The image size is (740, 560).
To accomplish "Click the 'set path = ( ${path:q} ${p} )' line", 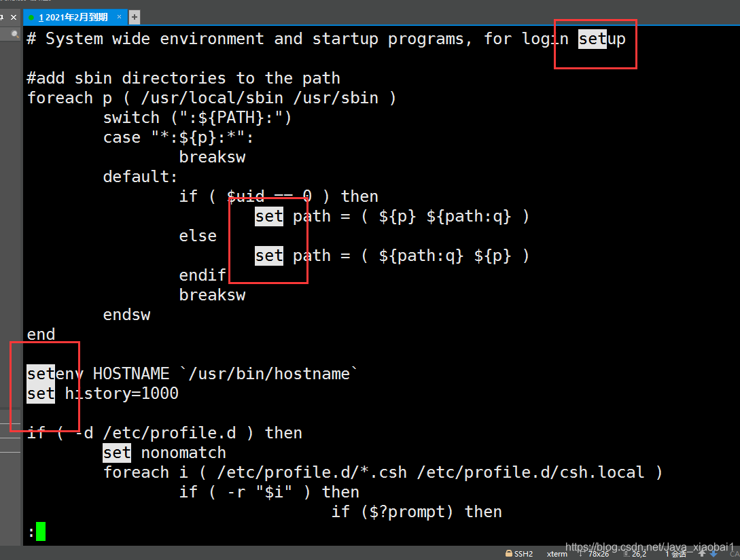I will (392, 256).
